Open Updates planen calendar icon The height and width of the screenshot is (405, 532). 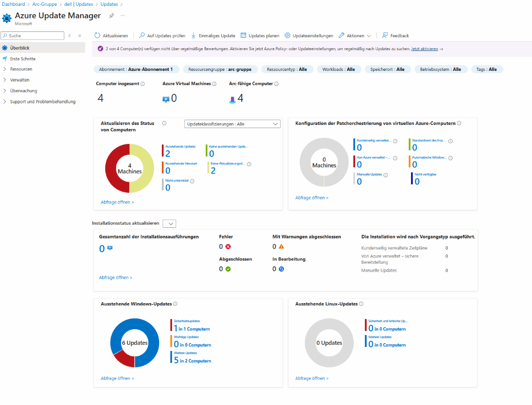243,35
